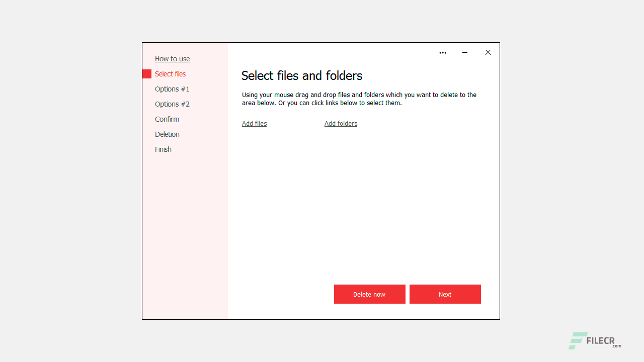The image size is (644, 362).
Task: Click the drag and drop instruction text
Action: [359, 99]
